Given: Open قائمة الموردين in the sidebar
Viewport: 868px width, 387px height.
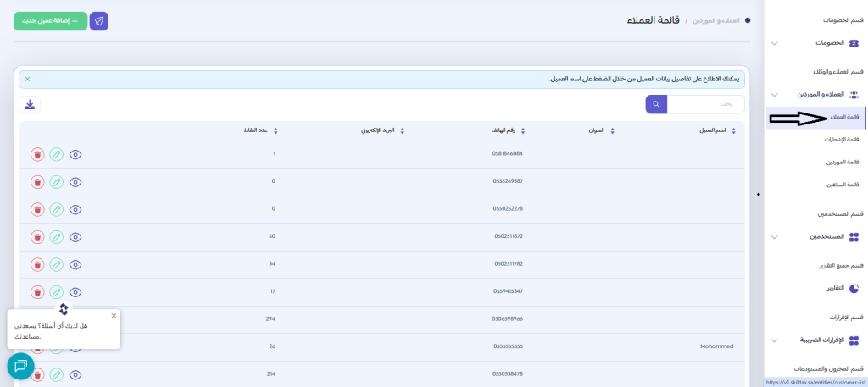Looking at the screenshot, I should coord(842,162).
